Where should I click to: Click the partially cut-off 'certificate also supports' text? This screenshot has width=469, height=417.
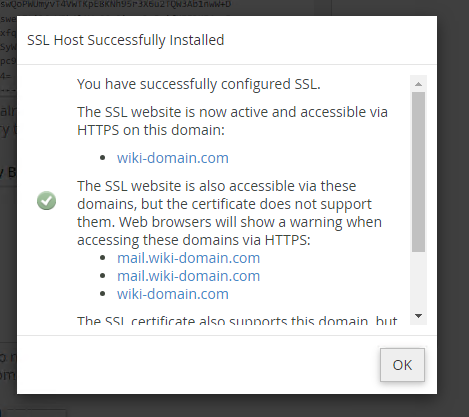(237, 320)
